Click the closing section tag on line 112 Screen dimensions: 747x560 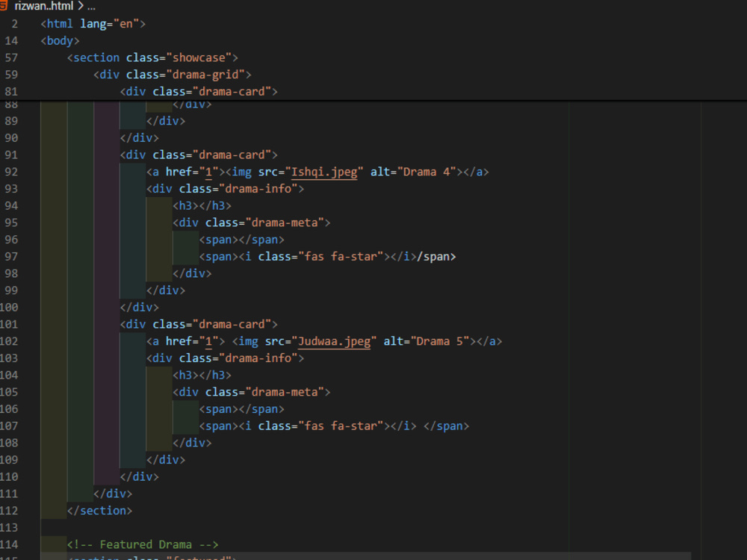pos(99,511)
